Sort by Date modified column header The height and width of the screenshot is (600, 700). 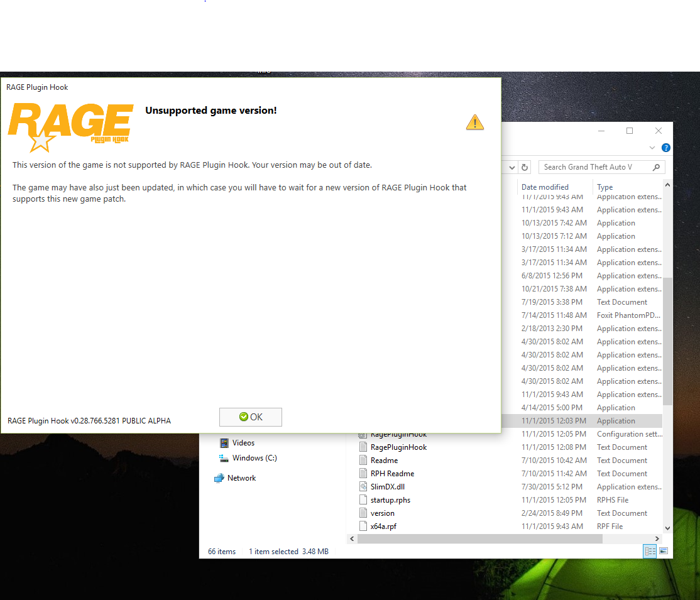pos(545,187)
